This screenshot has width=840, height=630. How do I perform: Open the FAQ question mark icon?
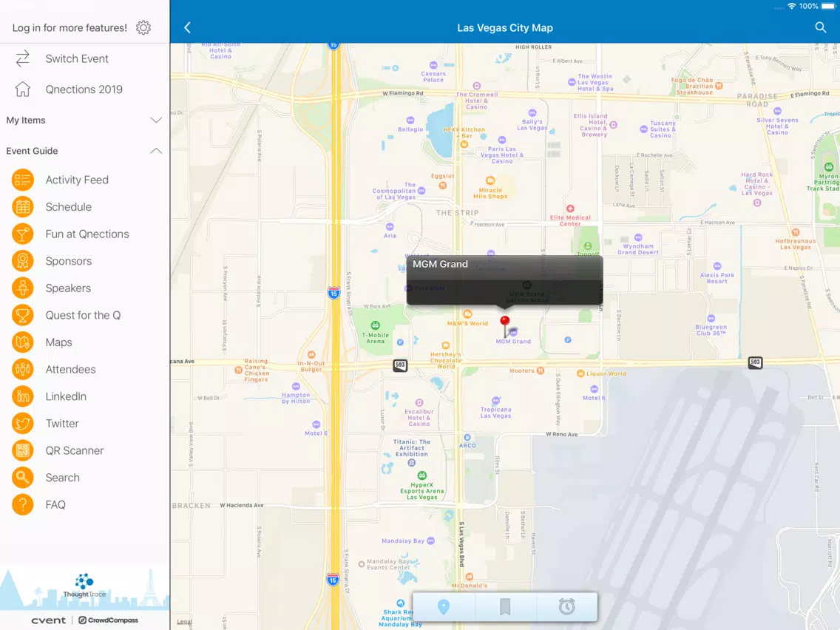point(22,504)
